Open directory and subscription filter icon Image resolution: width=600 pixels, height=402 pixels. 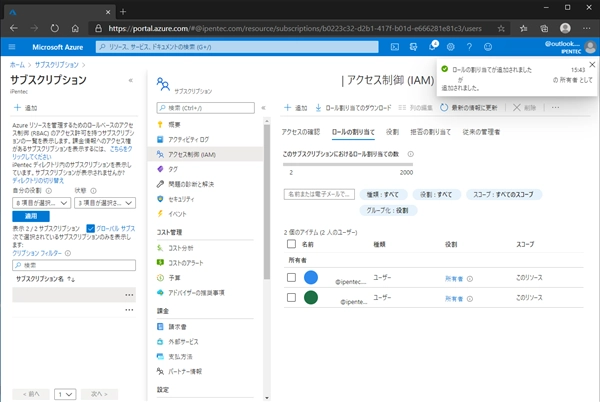coord(413,47)
